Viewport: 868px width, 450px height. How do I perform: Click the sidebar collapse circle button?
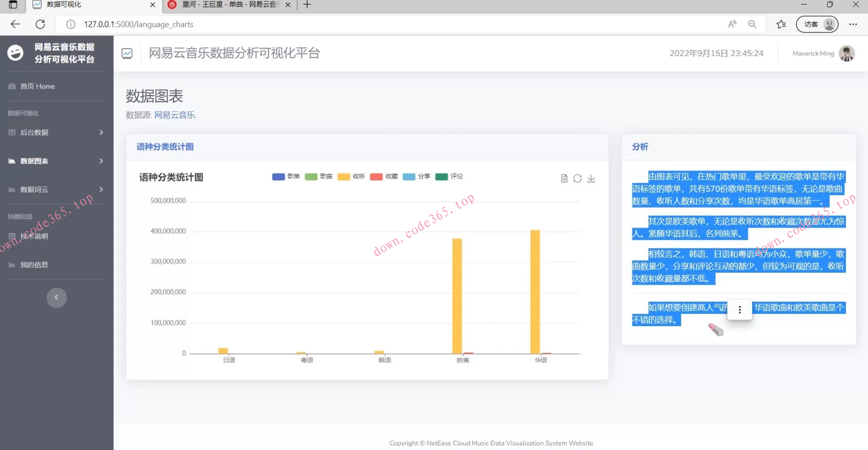tap(56, 297)
